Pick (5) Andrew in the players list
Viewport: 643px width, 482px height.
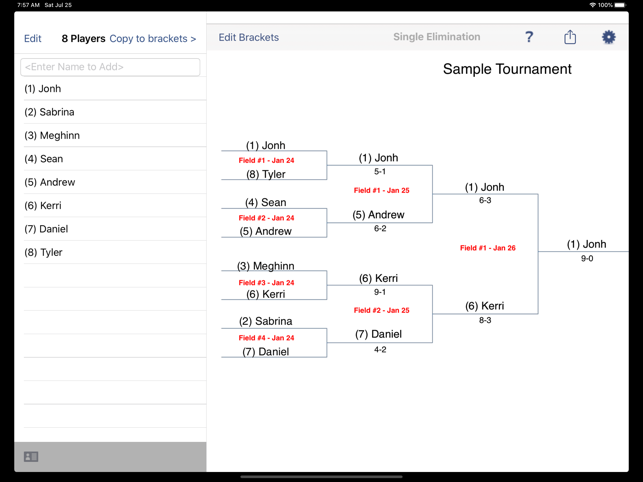tap(115, 182)
